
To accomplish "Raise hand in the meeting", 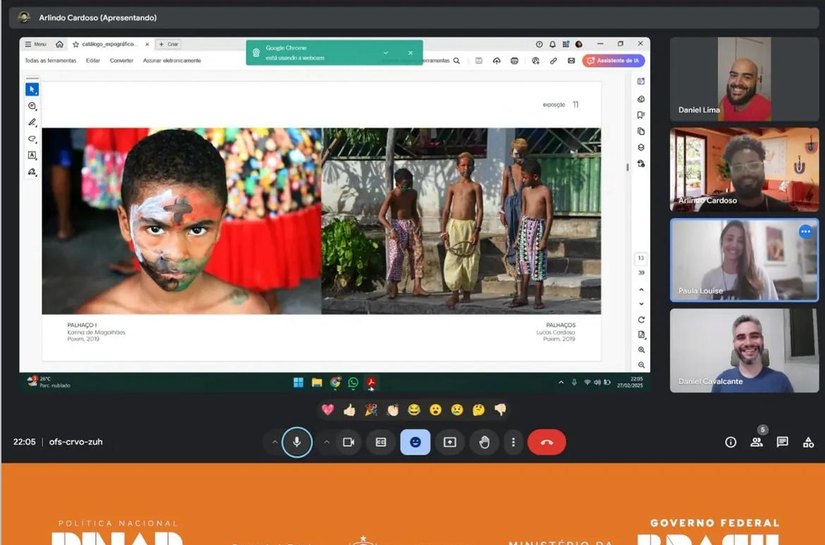I will tap(484, 442).
